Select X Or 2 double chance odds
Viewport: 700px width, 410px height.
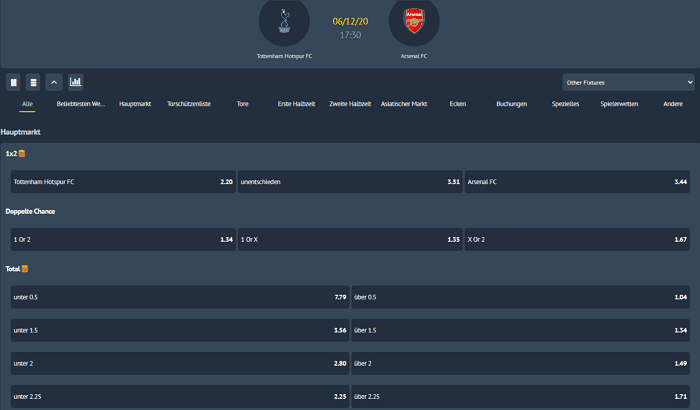pos(577,239)
